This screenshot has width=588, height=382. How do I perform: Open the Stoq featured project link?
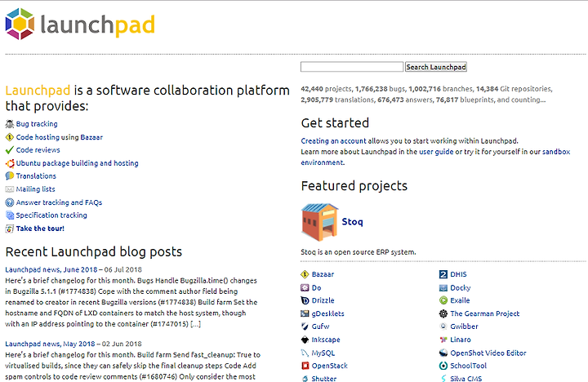[x=353, y=221]
